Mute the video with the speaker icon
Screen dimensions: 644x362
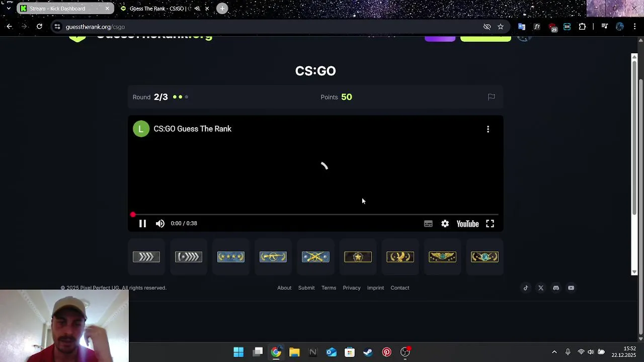coord(160,223)
